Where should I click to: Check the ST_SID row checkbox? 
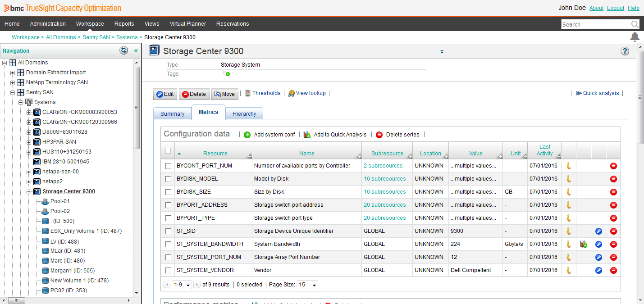[x=168, y=231]
